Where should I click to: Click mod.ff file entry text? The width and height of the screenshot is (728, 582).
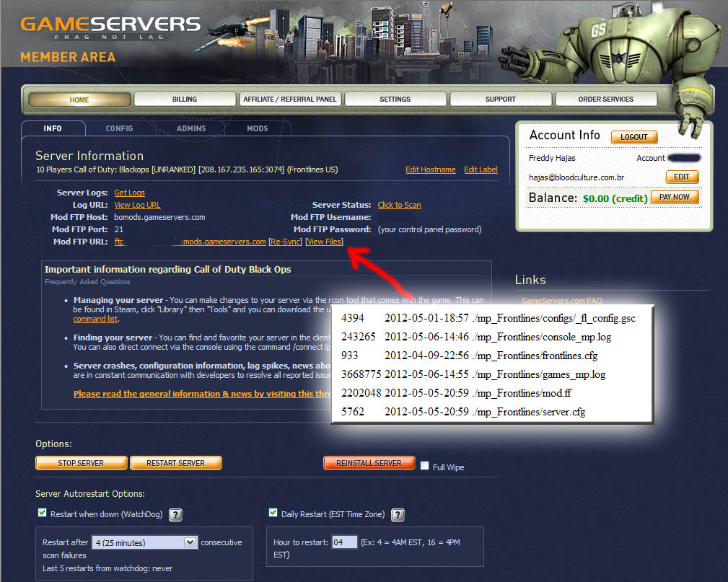(x=522, y=393)
